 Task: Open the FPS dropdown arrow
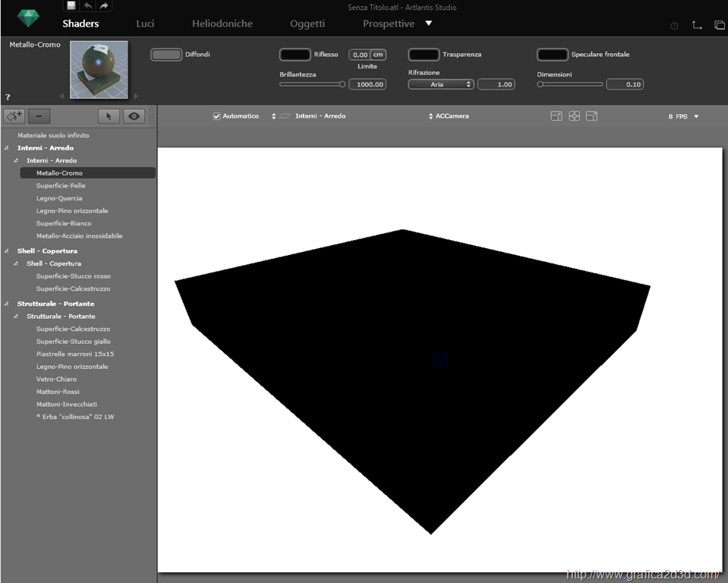tap(696, 116)
